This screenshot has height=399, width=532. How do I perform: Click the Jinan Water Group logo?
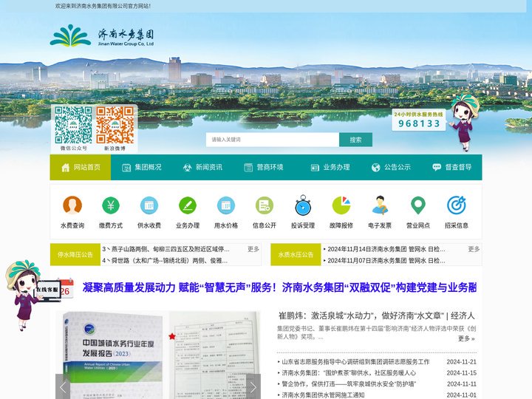tap(102, 35)
